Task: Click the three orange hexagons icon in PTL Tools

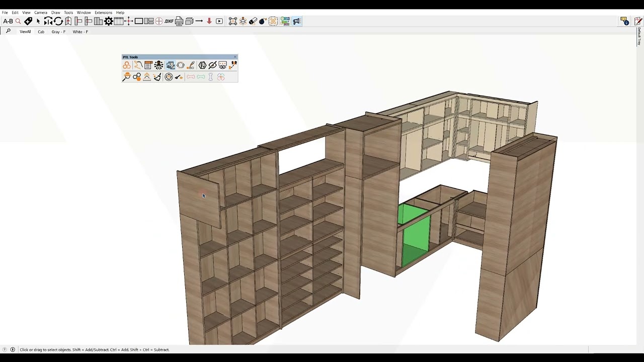Action: [127, 65]
